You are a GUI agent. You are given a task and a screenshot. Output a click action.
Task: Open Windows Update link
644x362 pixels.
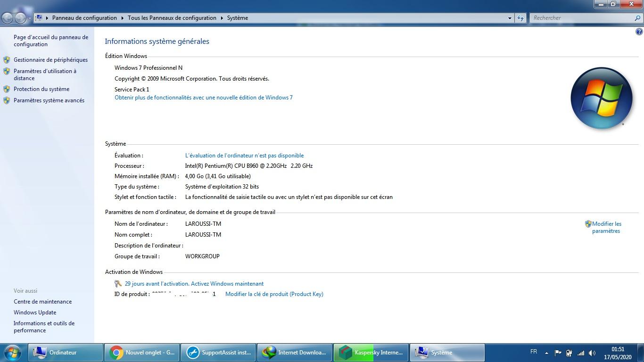[x=35, y=313]
